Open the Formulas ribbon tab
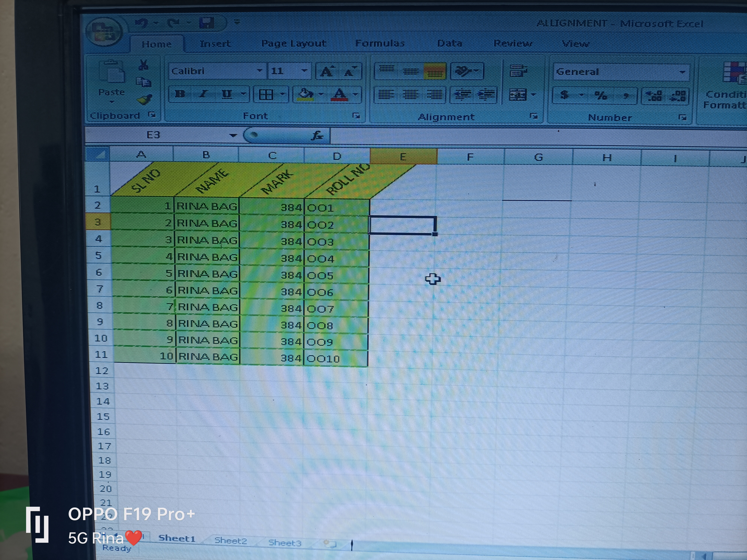This screenshot has height=560, width=747. [x=380, y=43]
